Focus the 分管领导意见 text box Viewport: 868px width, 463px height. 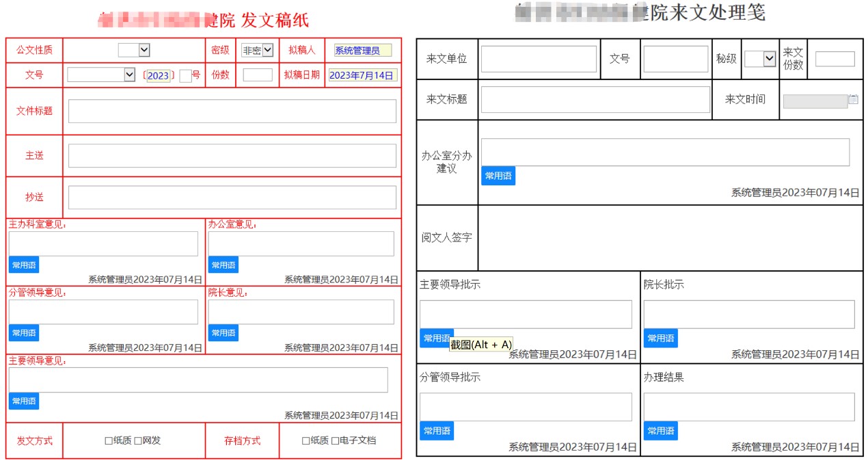pos(103,312)
